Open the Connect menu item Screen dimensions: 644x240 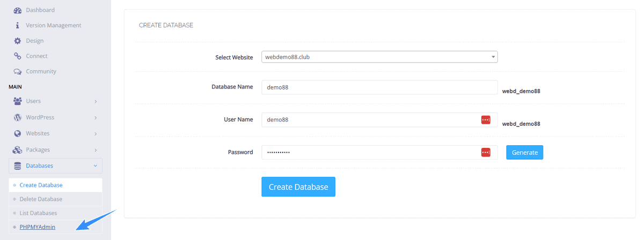[x=36, y=56]
